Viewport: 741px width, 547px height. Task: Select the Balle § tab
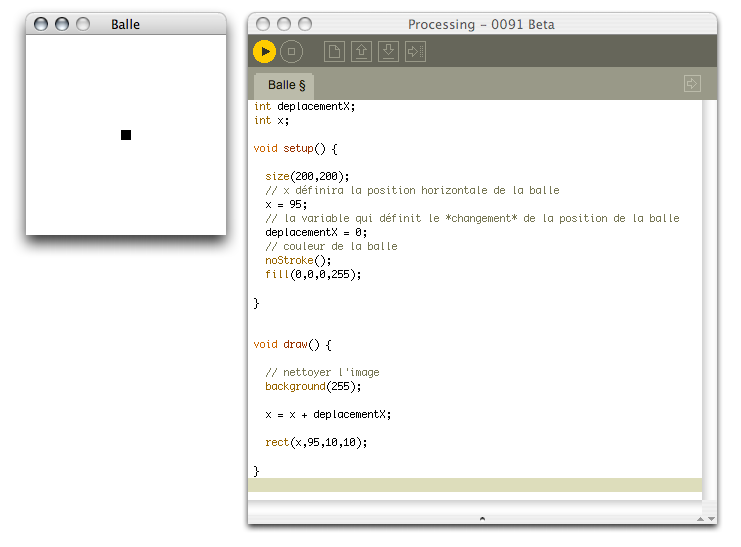286,86
